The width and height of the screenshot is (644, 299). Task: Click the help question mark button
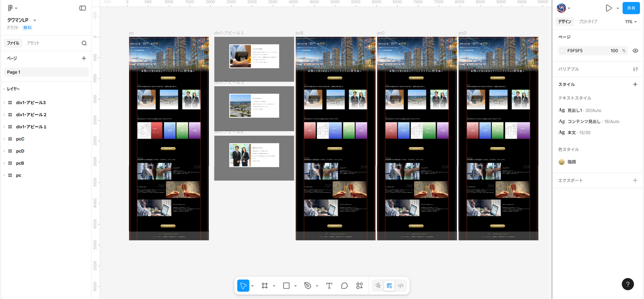pos(627,284)
